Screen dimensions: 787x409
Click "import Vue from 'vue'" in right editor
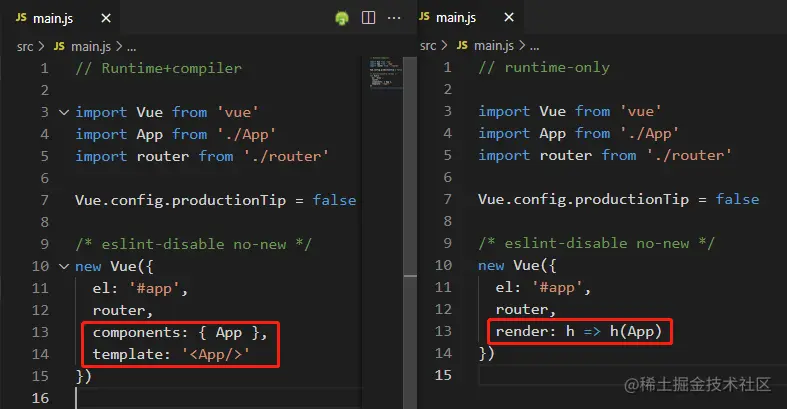pos(570,111)
